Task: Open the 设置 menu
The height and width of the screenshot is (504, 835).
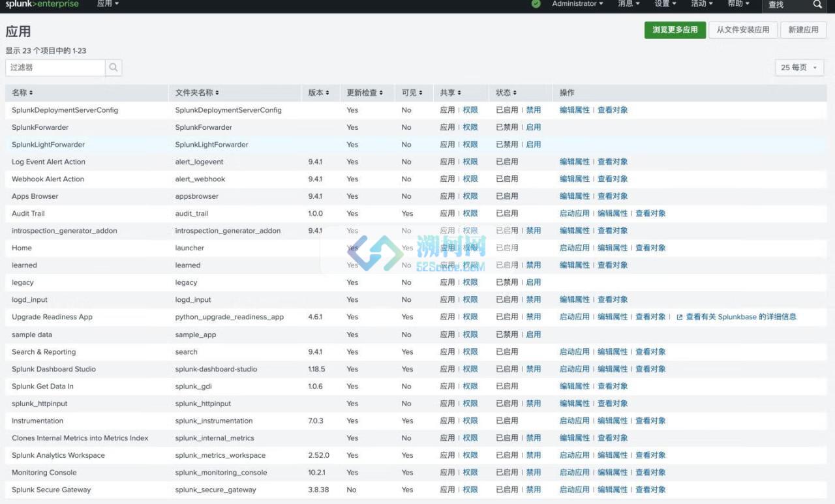Action: [665, 4]
